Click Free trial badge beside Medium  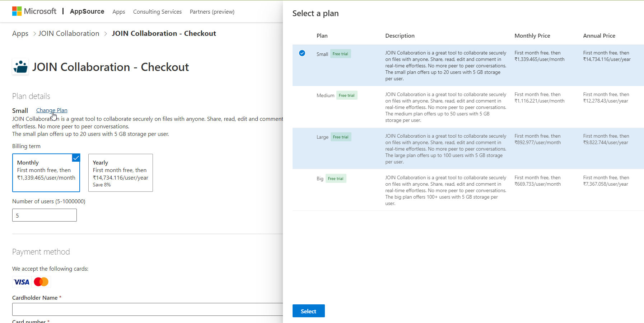[347, 95]
